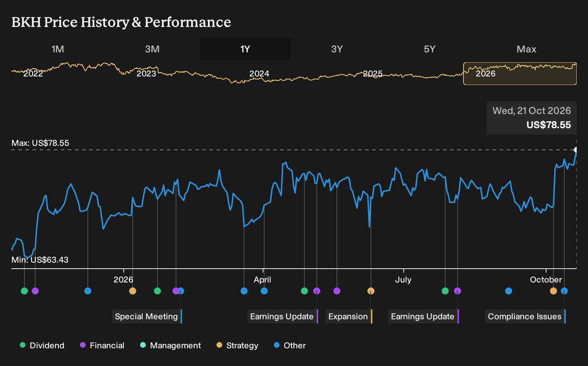The image size is (588, 366).
Task: Click the blue event dot directly under the April tick
Action: pyautogui.click(x=264, y=291)
